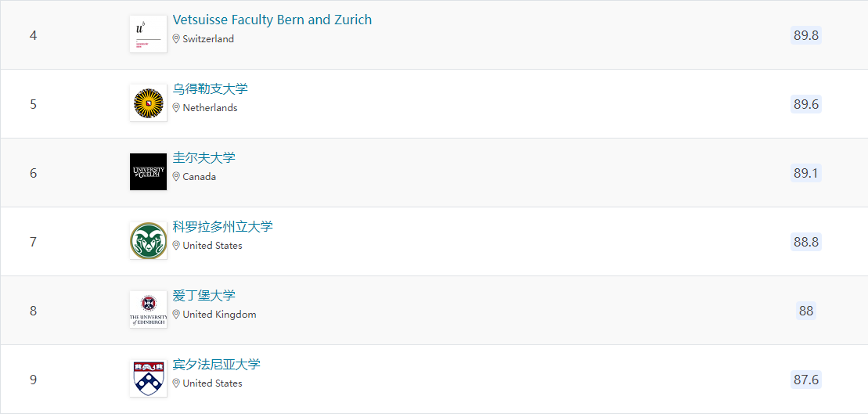This screenshot has height=414, width=868.
Task: Click the University of Guelph black logo
Action: 148,172
